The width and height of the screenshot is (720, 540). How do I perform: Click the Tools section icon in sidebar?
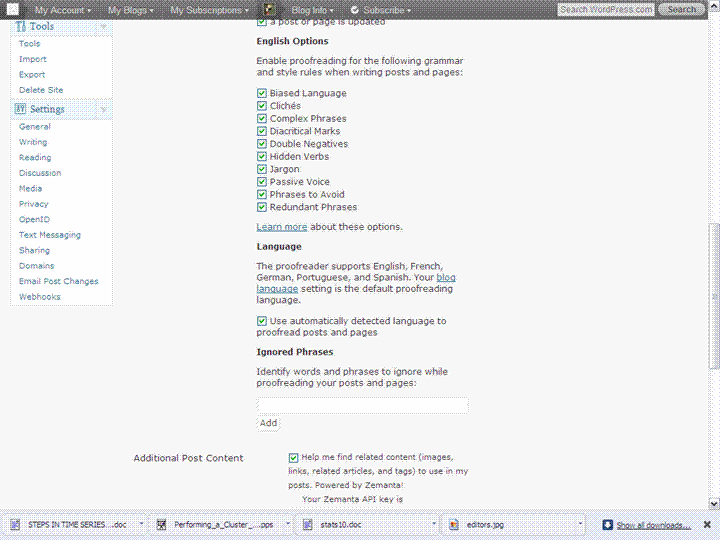20,26
